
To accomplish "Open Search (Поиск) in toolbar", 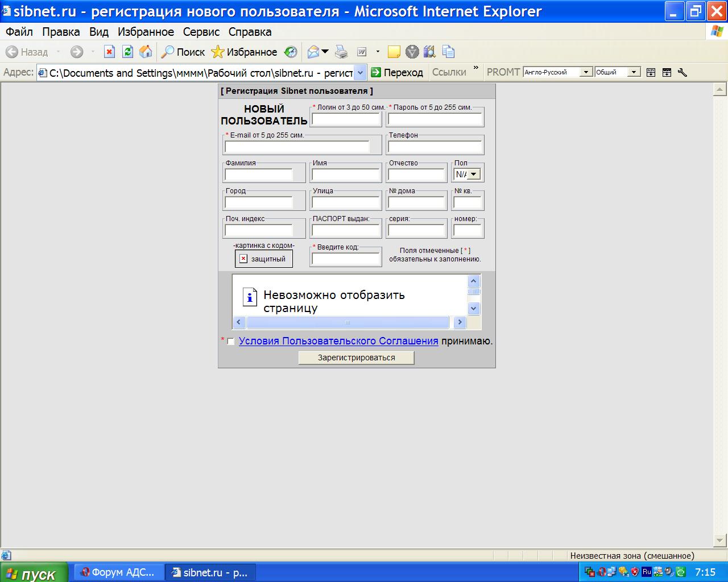I will click(x=183, y=52).
